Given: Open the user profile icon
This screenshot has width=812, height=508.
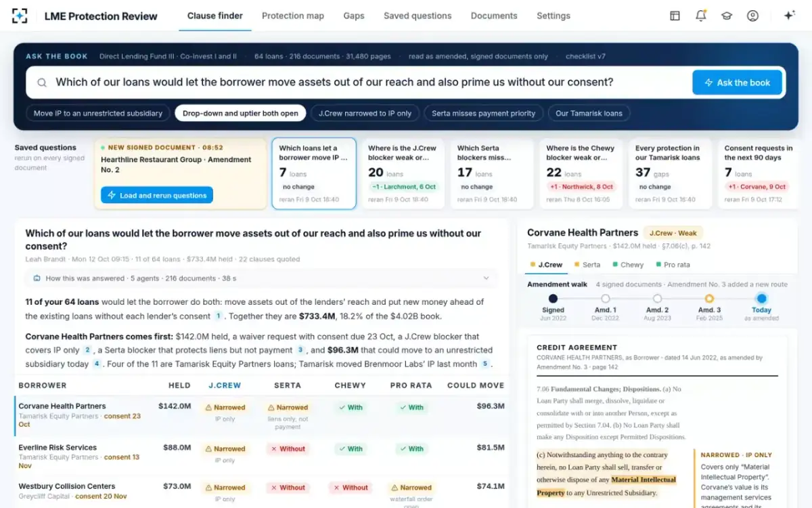Looking at the screenshot, I should [752, 16].
